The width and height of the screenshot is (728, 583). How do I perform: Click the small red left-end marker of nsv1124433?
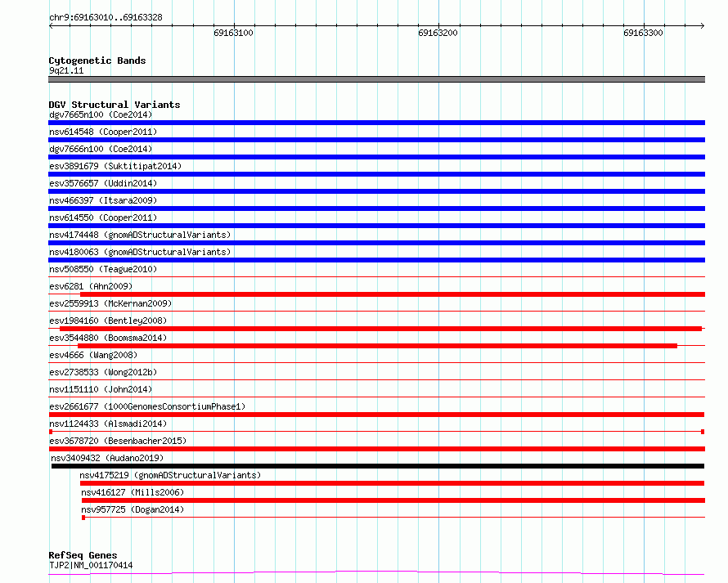coord(51,432)
